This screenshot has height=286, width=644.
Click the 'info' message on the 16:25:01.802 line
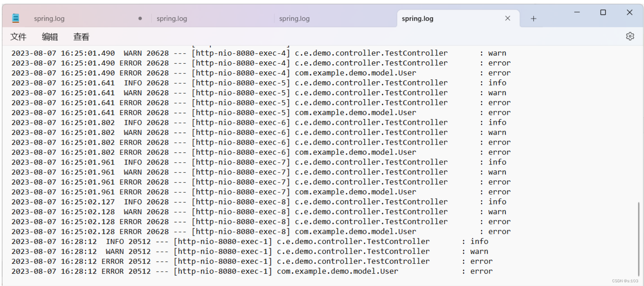click(497, 123)
